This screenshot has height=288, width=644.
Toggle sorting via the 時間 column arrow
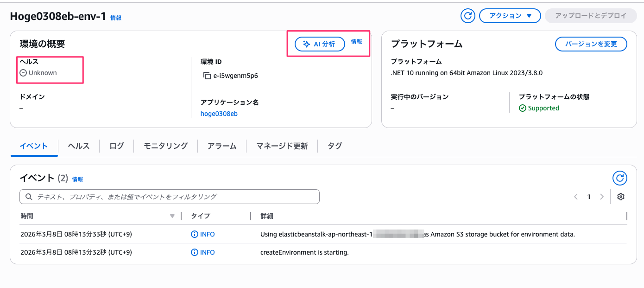tap(172, 216)
